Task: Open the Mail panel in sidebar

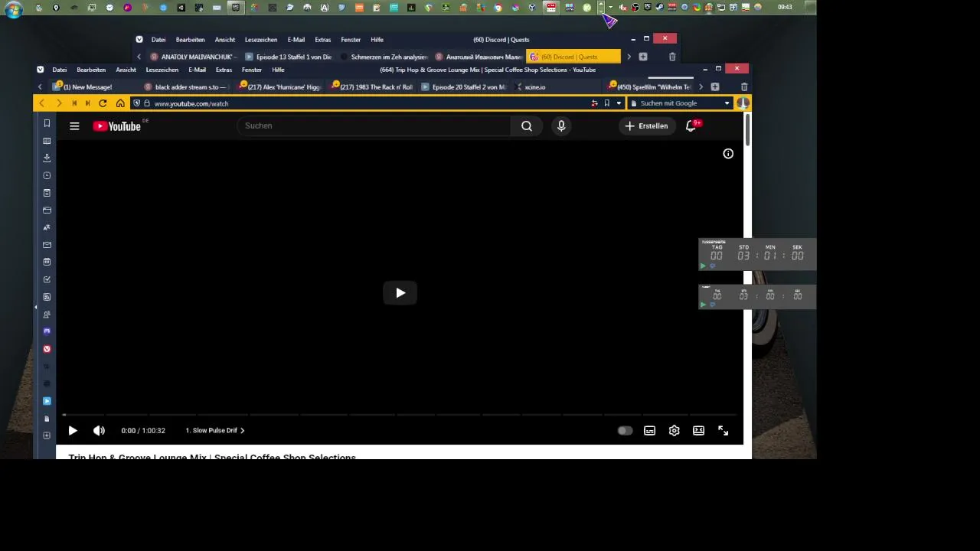Action: coord(47,245)
